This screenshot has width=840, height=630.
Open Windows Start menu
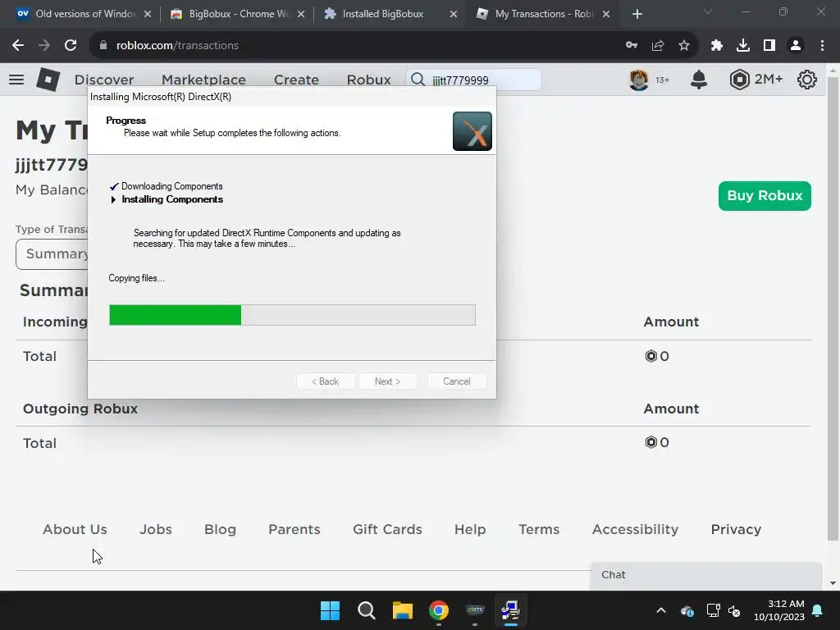(x=330, y=610)
